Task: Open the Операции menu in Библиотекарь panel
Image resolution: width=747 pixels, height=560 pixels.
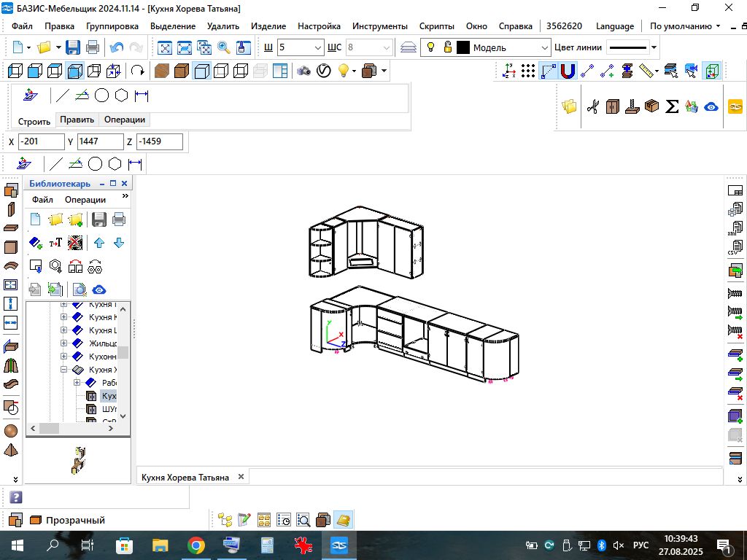Action: pos(85,200)
